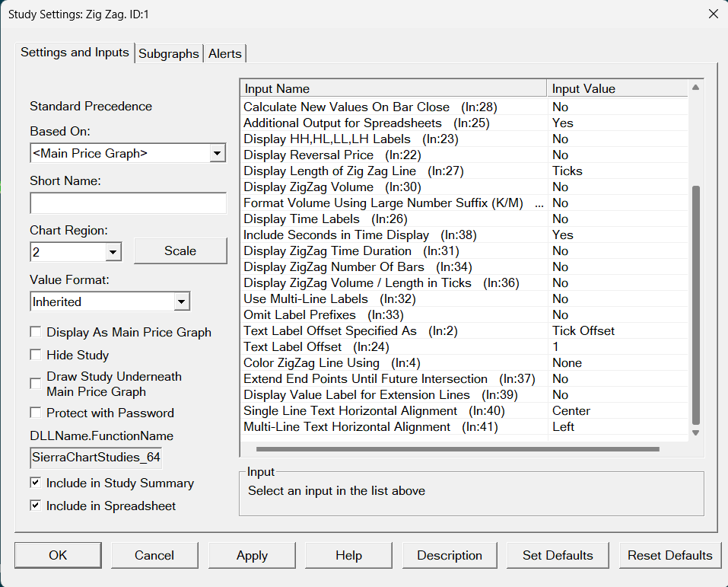Click the Reset Defaults button
Viewport: 728px width, 587px height.
tap(669, 555)
